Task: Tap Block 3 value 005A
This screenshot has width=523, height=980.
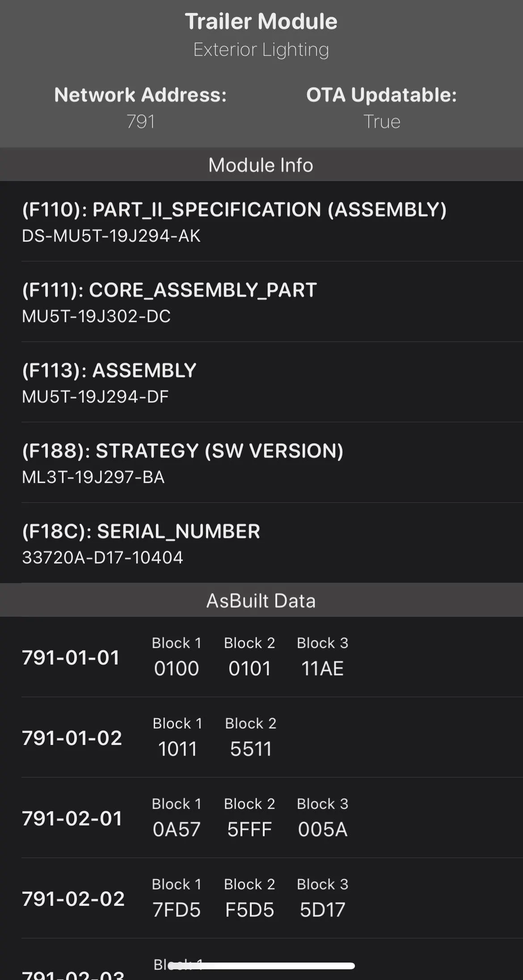Action: tap(322, 829)
